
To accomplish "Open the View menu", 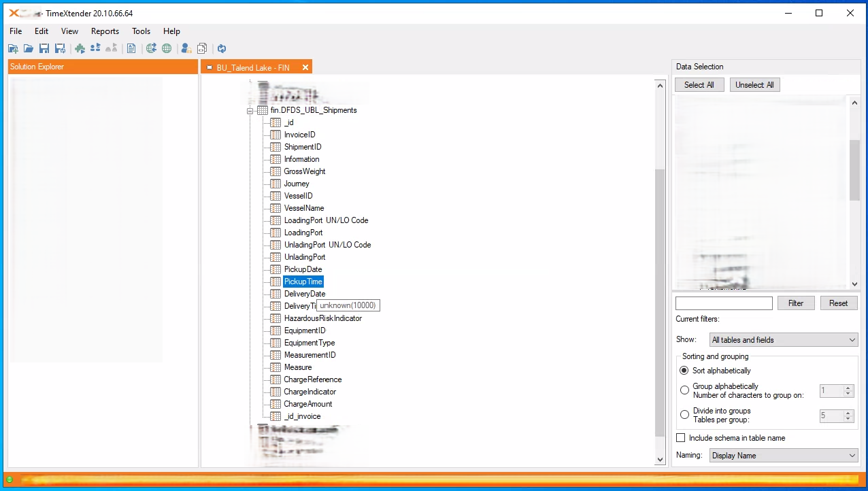I will (69, 31).
